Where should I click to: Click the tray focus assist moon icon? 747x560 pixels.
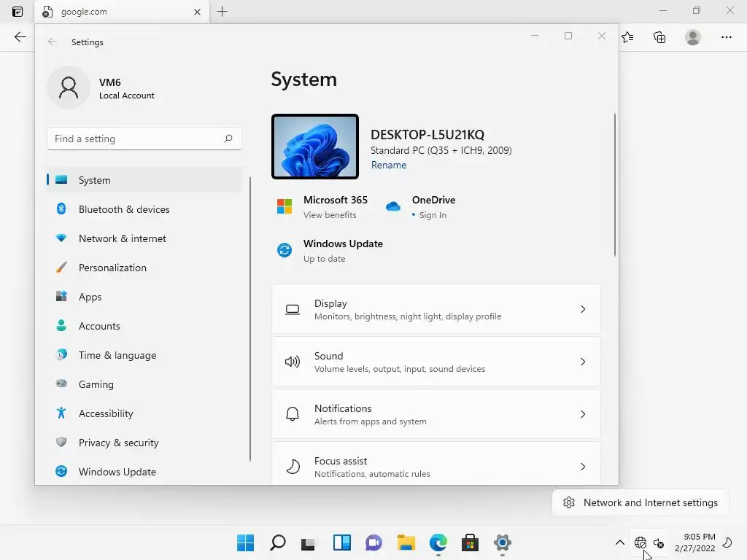click(x=727, y=542)
